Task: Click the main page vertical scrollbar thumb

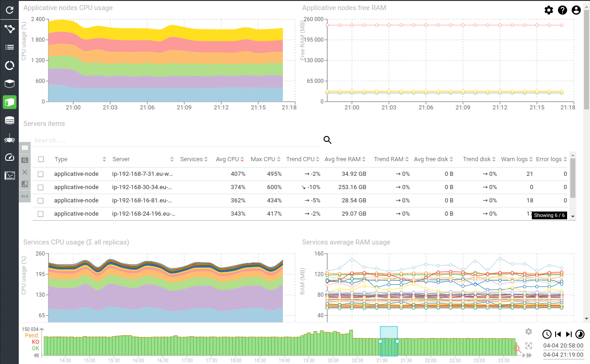Action: [586, 60]
